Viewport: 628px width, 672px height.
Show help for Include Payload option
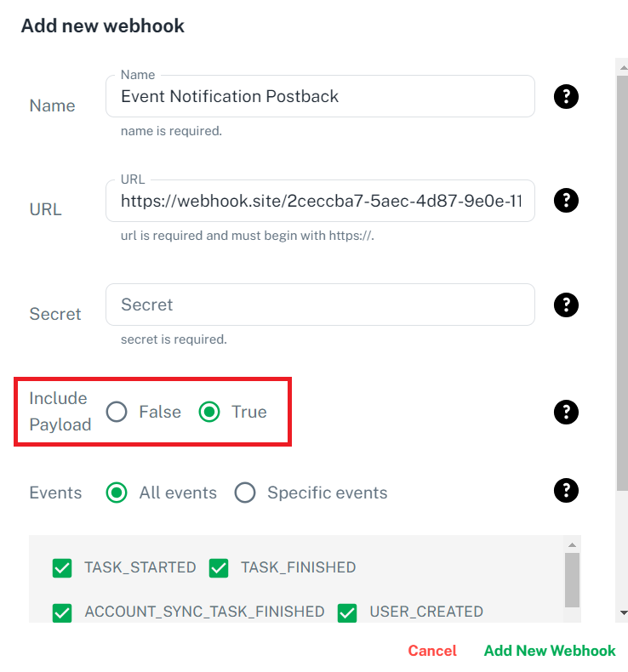pos(566,413)
